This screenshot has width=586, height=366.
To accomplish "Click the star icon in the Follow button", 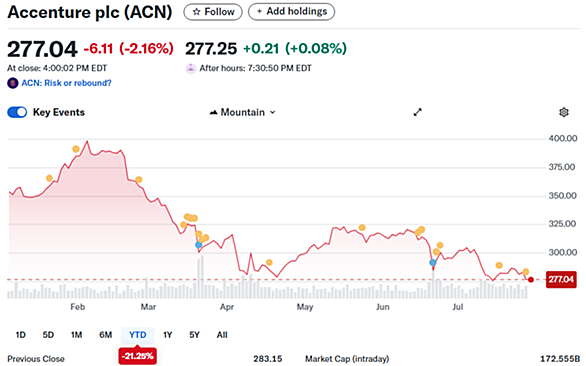I will click(196, 12).
